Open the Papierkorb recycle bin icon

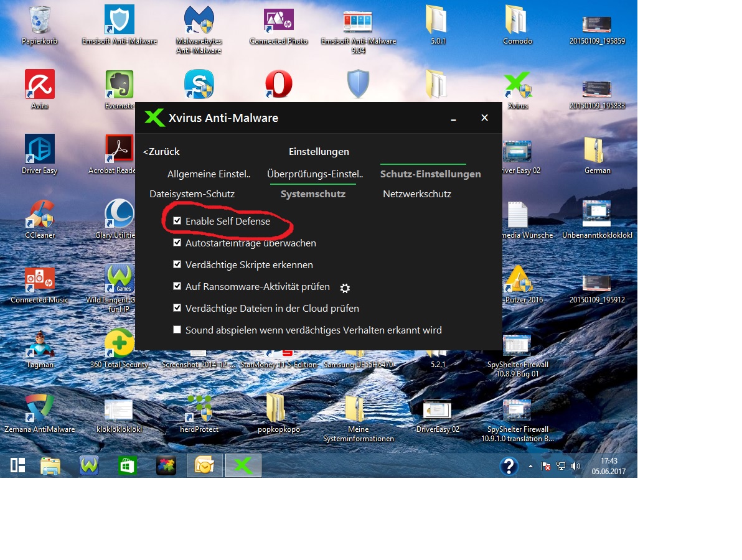click(x=40, y=20)
